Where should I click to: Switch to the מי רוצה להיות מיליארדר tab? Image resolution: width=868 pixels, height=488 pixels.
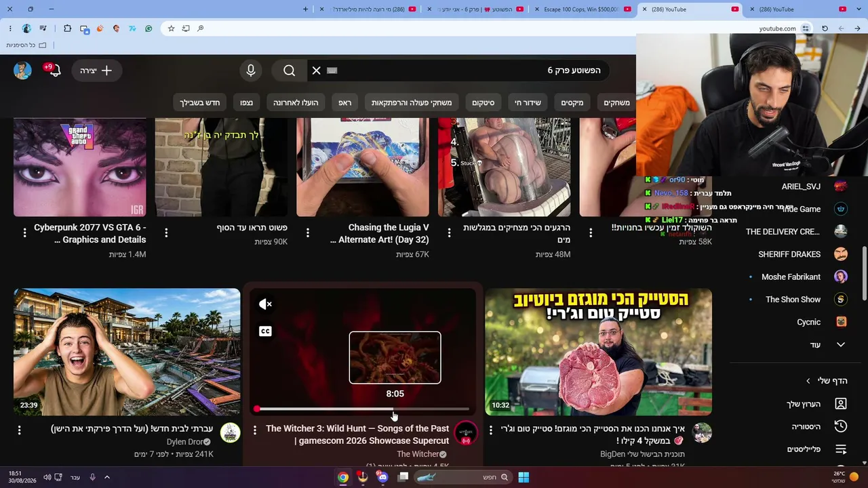pos(368,9)
